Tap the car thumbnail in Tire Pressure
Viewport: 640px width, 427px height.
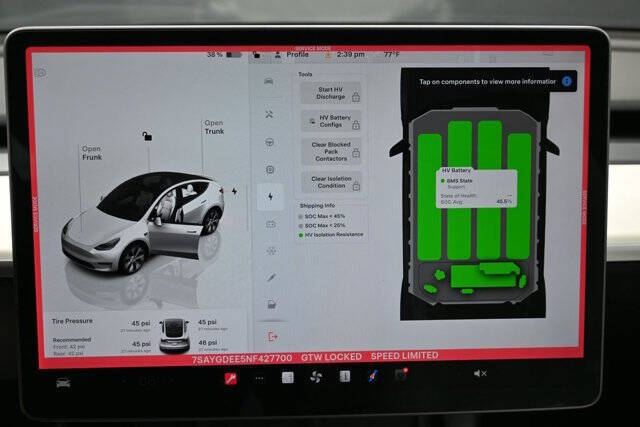[174, 336]
